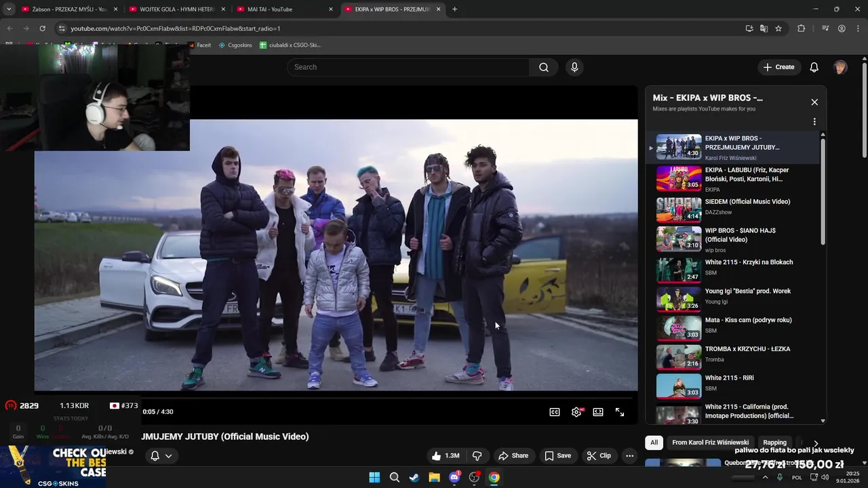Open the ciubaldi x CSGO-Ski bookmark
This screenshot has width=868, height=488.
290,45
